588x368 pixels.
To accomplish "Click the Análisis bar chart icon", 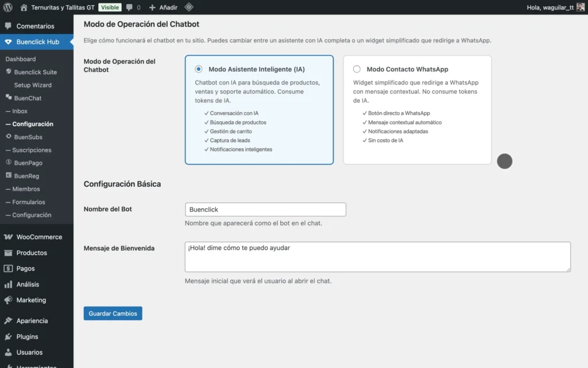I will tap(8, 285).
